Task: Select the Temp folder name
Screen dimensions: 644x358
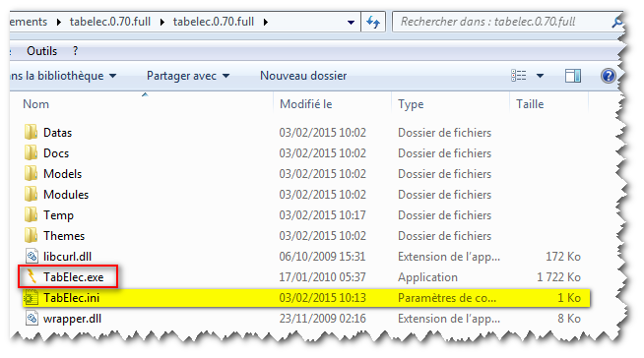Action: pyautogui.click(x=59, y=215)
